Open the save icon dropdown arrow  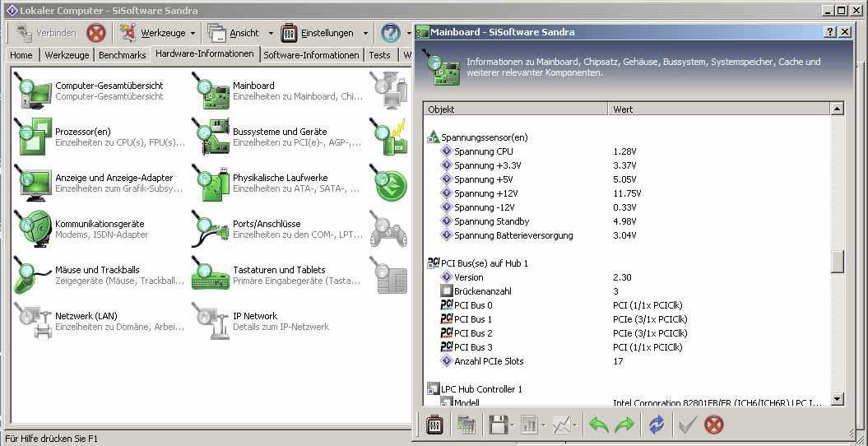(513, 425)
